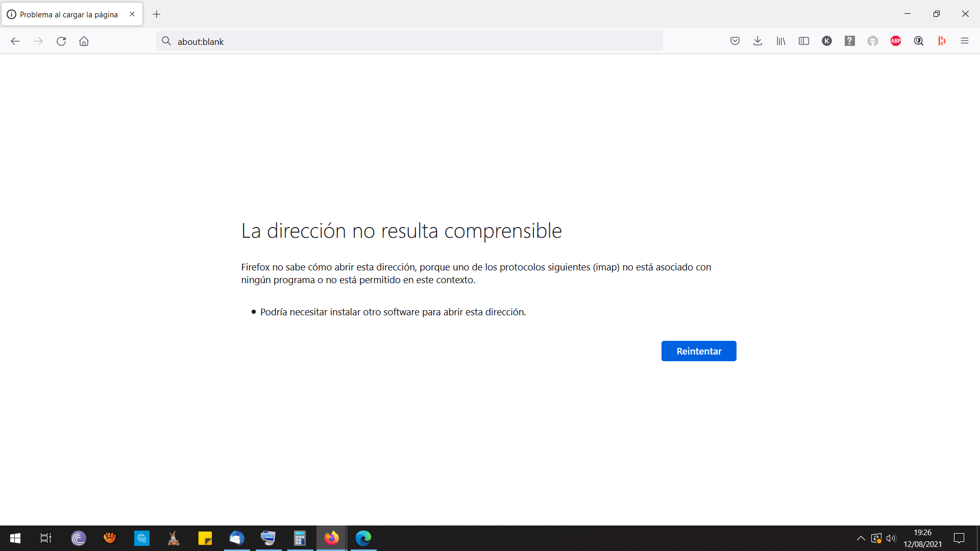Open the blue remote desktop taskbar app
Viewport: 980px width, 551px height.
(x=142, y=538)
